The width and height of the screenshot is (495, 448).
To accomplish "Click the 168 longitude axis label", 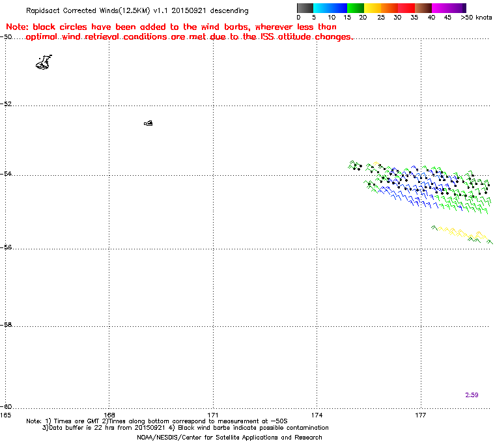I will coord(109,415).
